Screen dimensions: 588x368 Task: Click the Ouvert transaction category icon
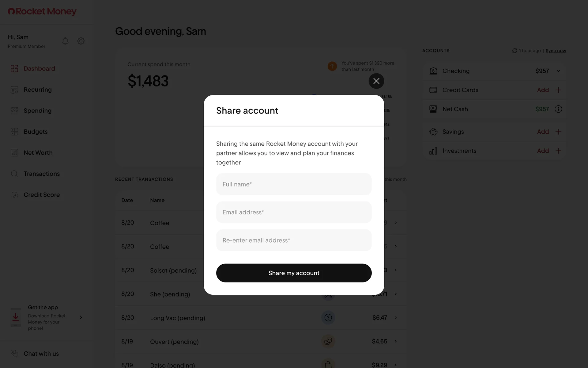pyautogui.click(x=328, y=341)
